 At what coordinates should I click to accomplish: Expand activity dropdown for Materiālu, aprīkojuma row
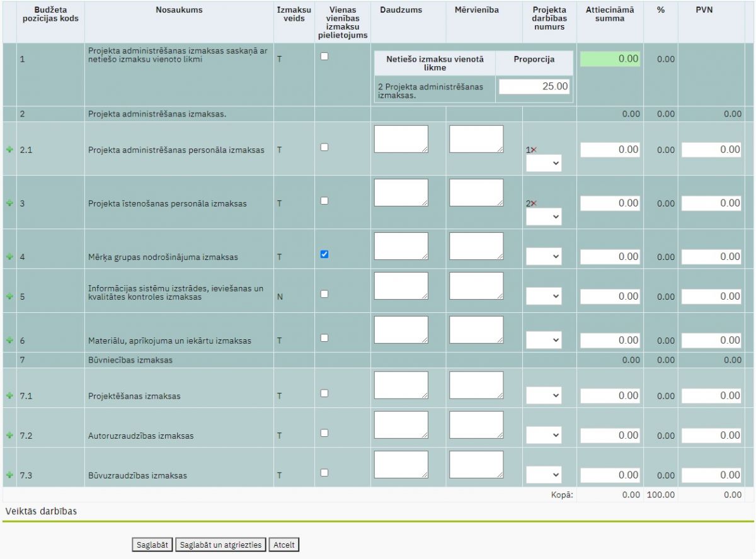[x=544, y=340]
